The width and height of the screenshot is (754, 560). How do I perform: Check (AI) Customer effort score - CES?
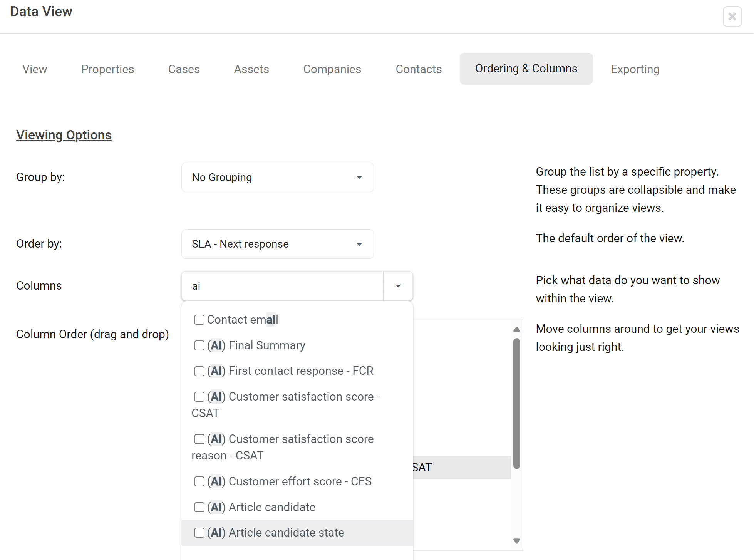point(199,481)
